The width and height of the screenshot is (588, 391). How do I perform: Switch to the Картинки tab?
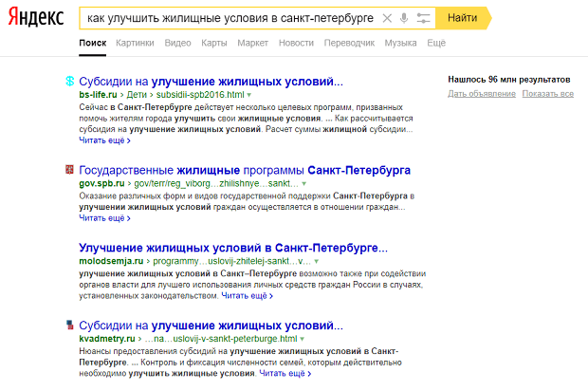[135, 43]
